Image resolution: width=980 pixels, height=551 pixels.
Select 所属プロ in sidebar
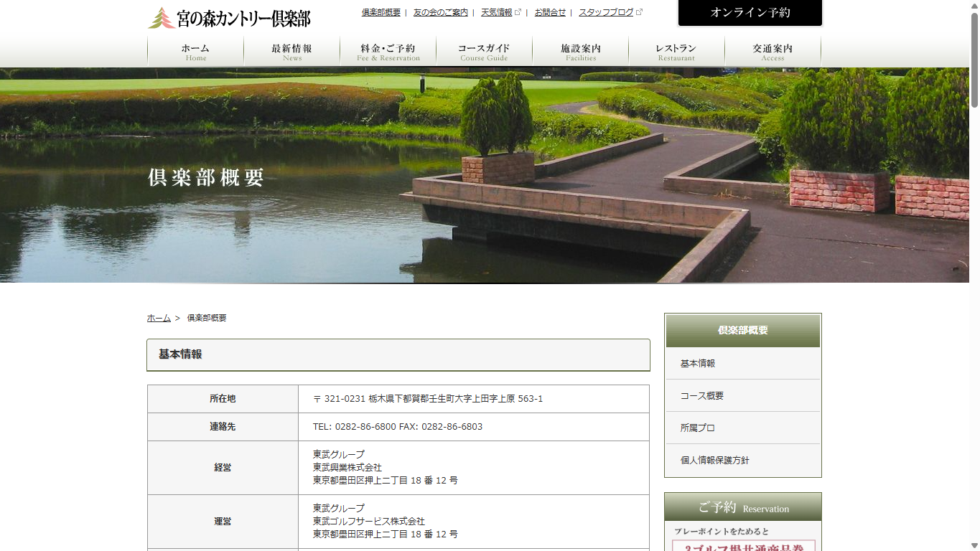pos(743,428)
